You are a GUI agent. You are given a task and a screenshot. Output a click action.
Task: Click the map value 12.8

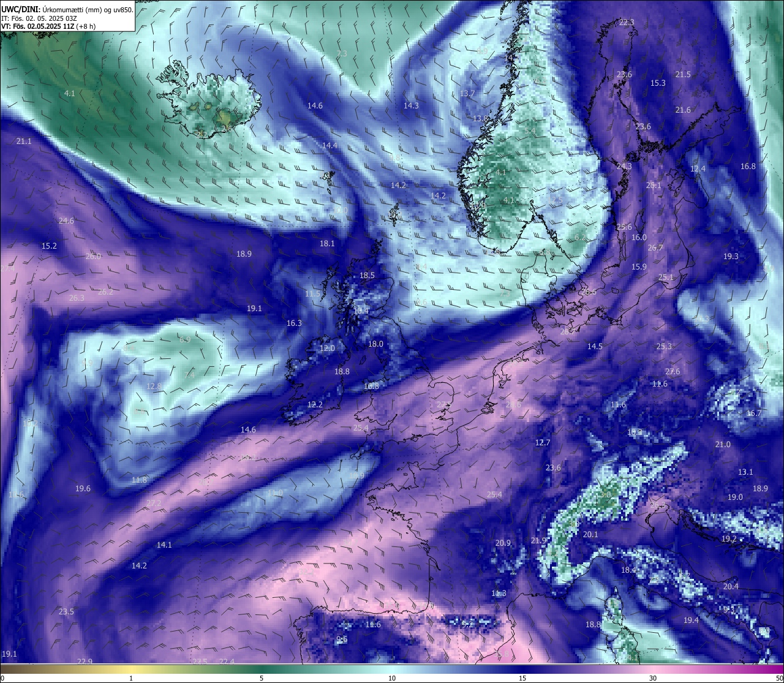(154, 387)
